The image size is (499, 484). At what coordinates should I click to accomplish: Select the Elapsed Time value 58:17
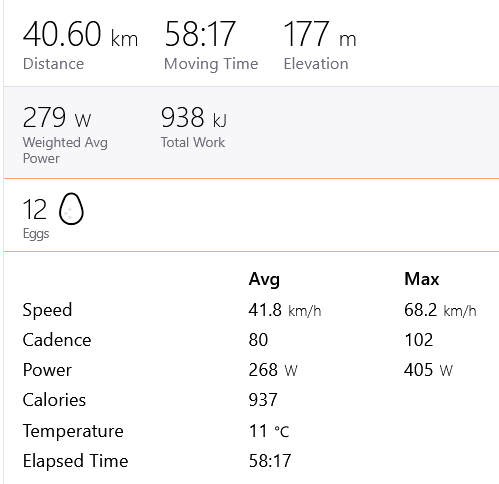270,461
